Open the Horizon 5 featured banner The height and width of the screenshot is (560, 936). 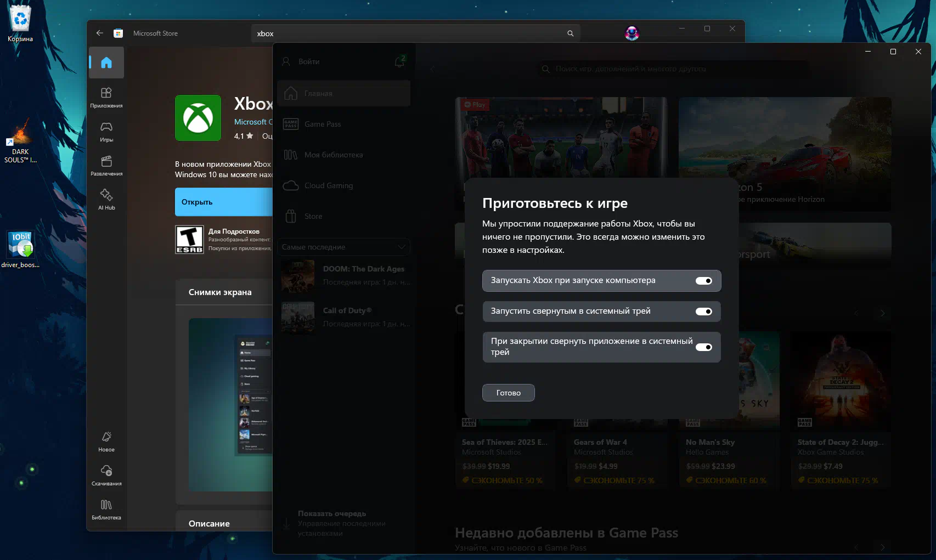(785, 154)
